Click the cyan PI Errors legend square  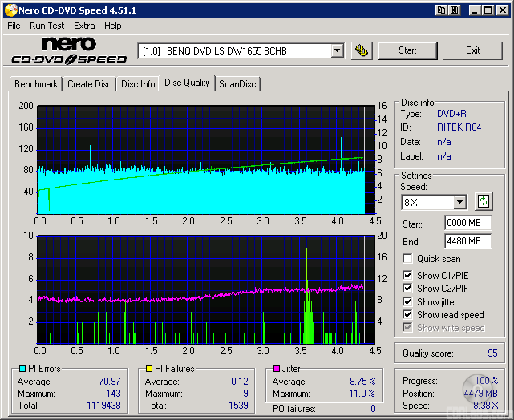22,369
